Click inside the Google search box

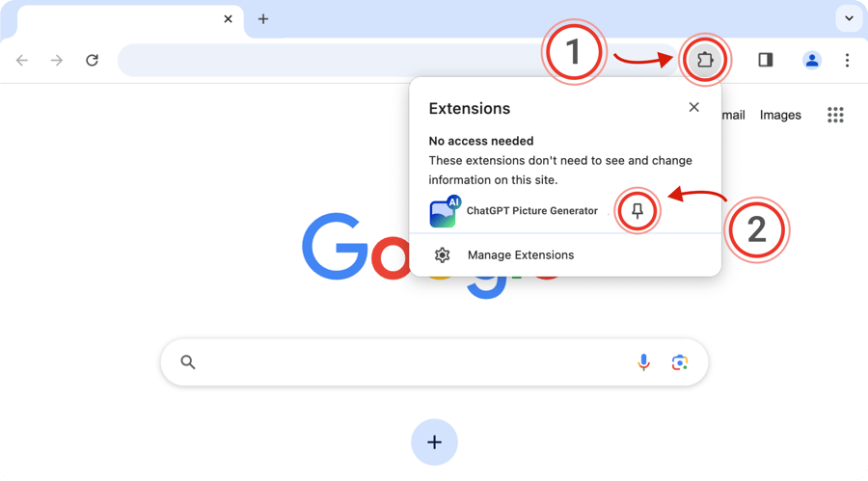(x=435, y=362)
